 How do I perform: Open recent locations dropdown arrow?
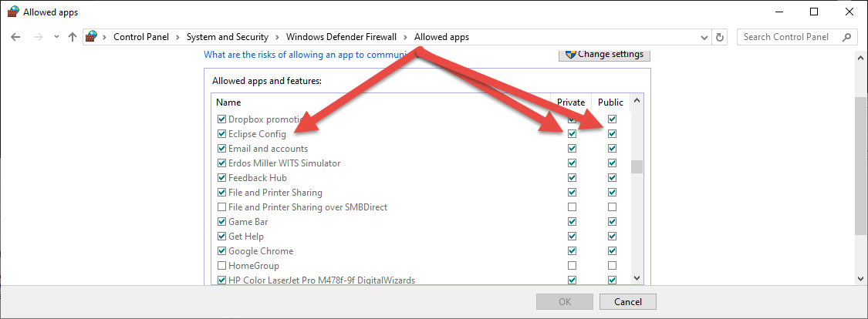[56, 37]
